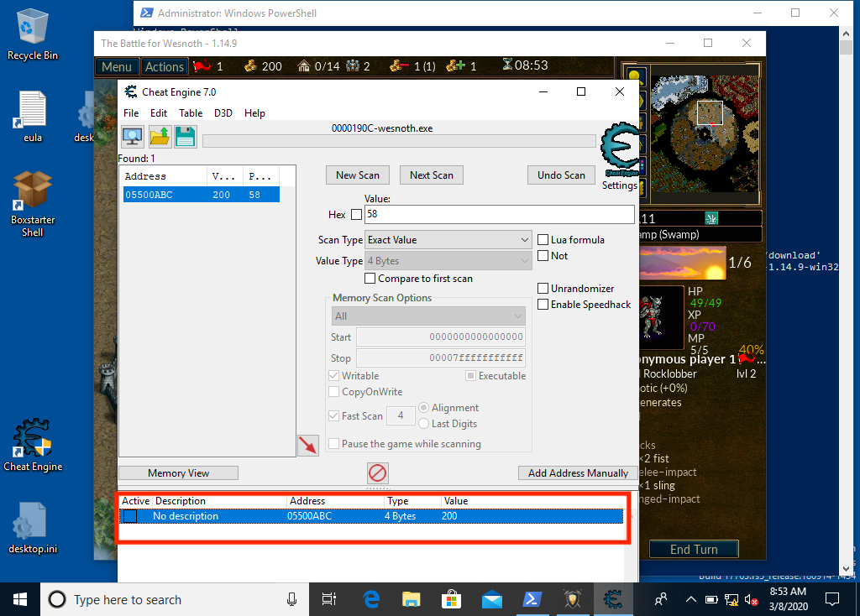Open the desktop.ini file icon
Screen dimensions: 860x616
33,528
